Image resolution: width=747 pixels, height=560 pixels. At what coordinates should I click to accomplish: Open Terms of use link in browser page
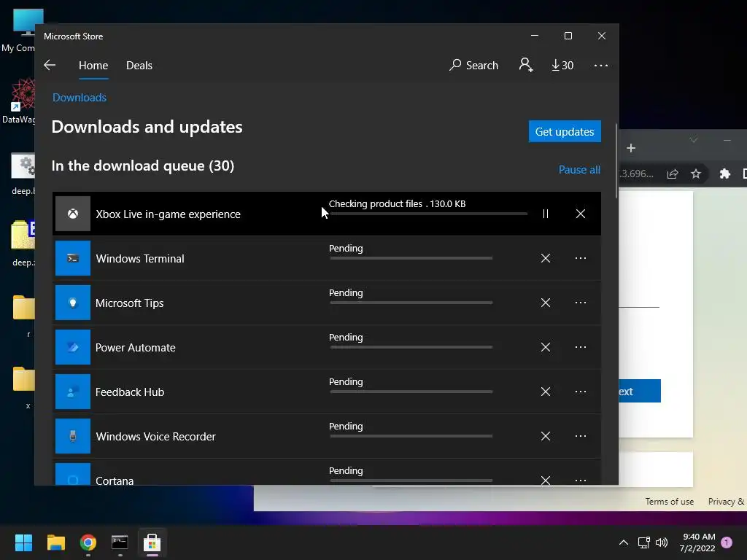[670, 502]
